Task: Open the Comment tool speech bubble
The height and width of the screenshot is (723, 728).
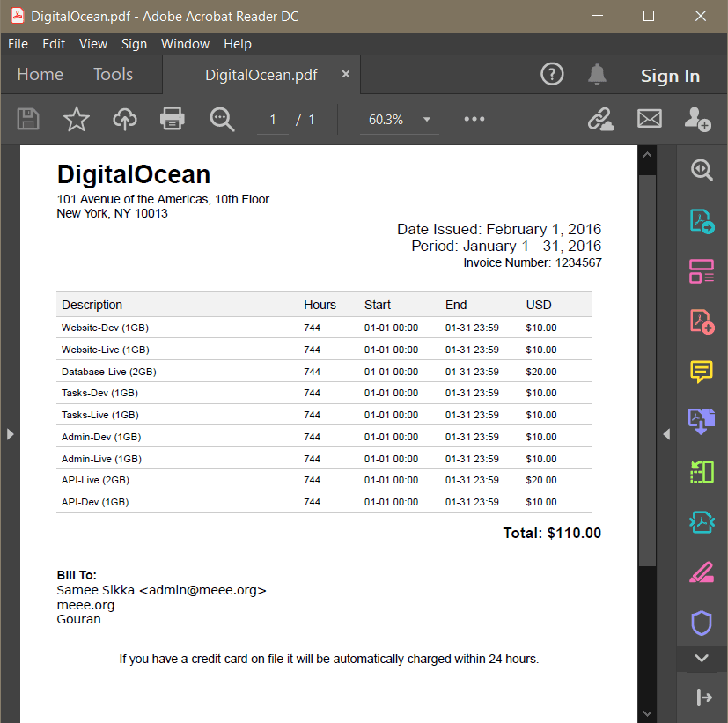Action: click(701, 372)
